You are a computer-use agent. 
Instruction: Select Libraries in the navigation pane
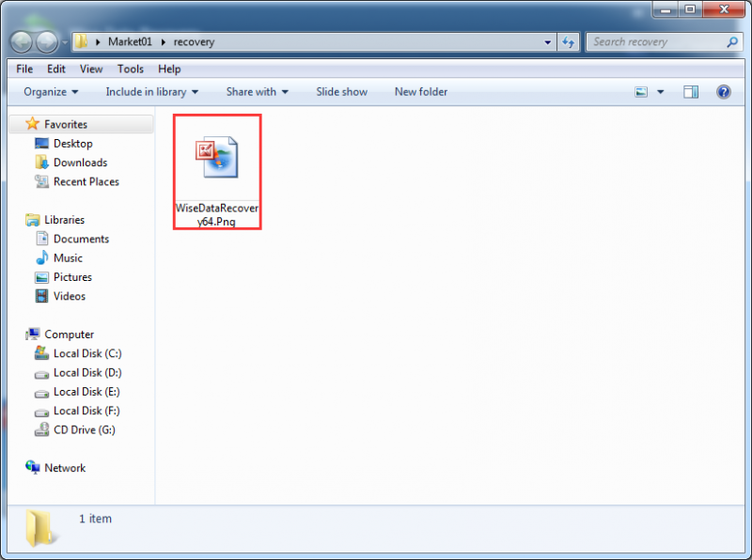(64, 220)
